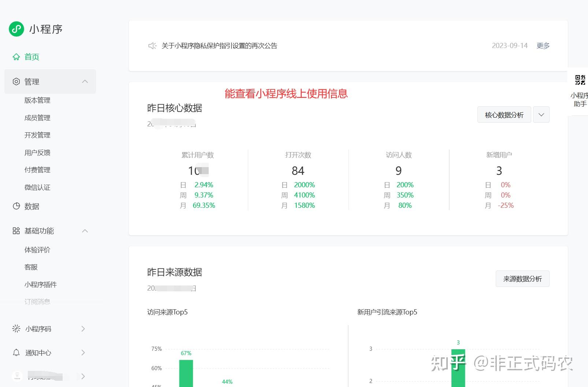Viewport: 588px width, 387px height.
Task: Click the speaker announcement icon
Action: pyautogui.click(x=152, y=46)
